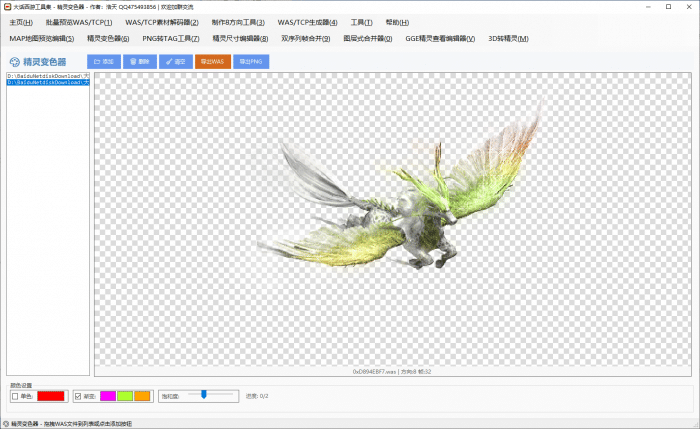Pick the magenta gradient swatch
The image size is (700, 429).
click(108, 396)
